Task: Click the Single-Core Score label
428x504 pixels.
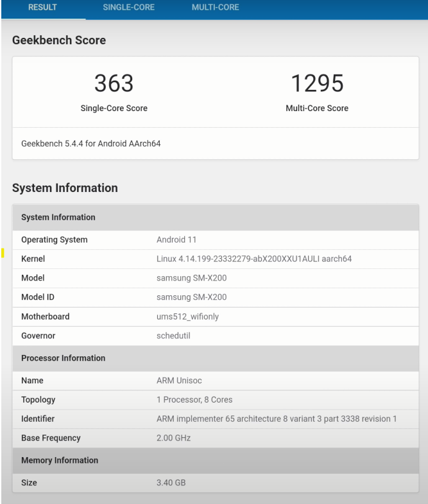Action: click(114, 109)
